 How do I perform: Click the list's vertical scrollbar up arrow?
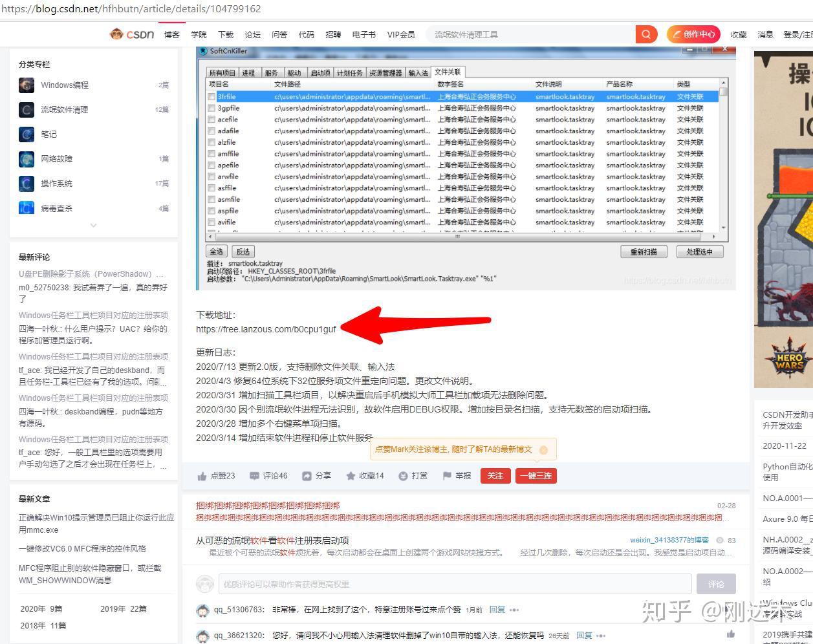point(724,83)
